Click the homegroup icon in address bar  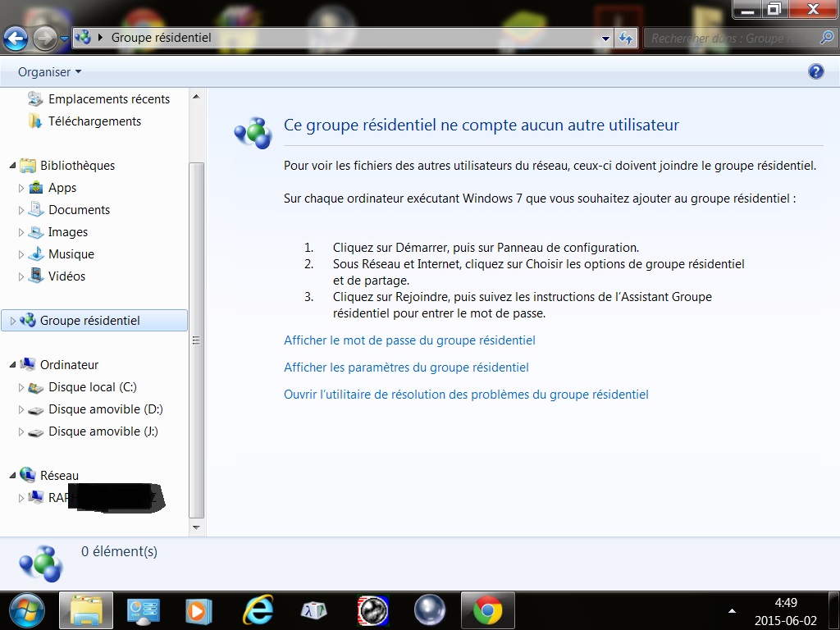coord(83,38)
